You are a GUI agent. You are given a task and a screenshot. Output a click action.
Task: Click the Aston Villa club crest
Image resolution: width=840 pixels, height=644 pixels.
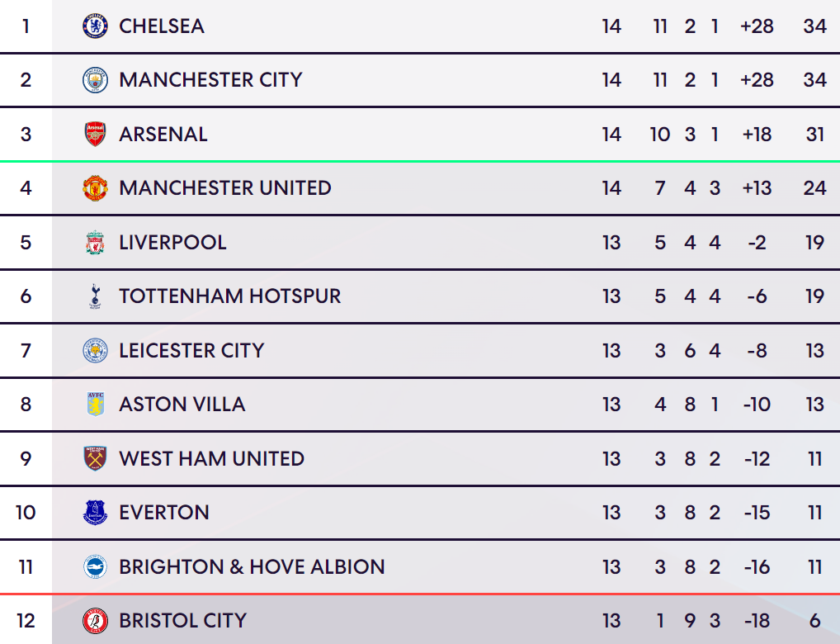(95, 405)
